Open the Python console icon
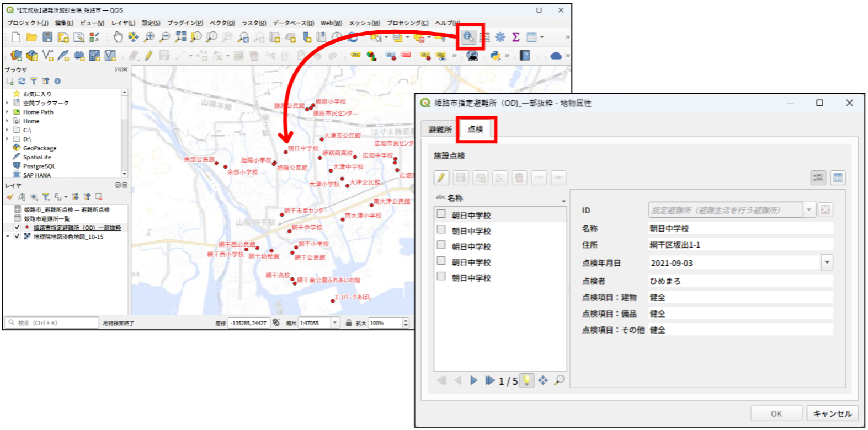The width and height of the screenshot is (868, 430). (x=495, y=55)
